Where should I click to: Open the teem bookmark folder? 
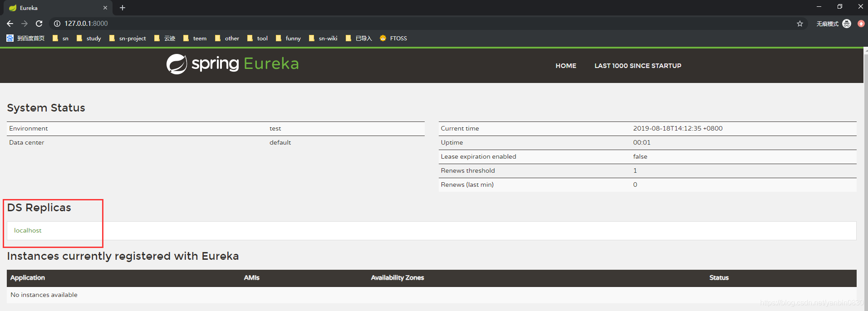point(195,39)
